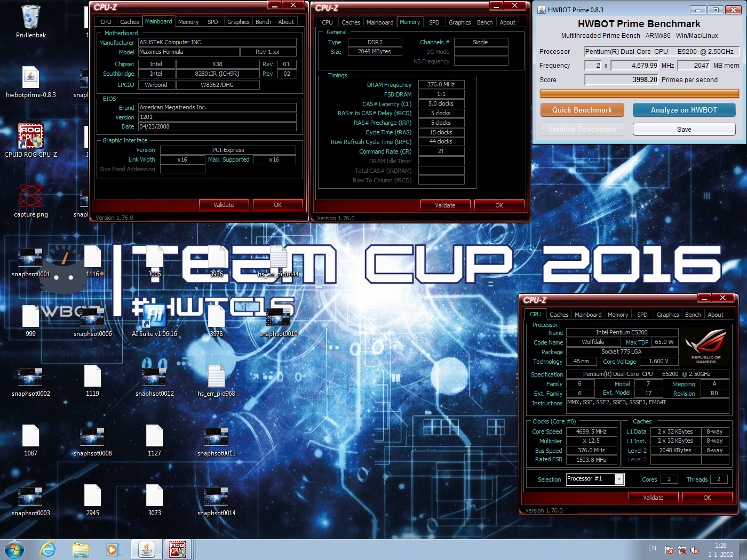
Task: Click DRAM Frequency value 376.0 MHz
Action: [441, 84]
